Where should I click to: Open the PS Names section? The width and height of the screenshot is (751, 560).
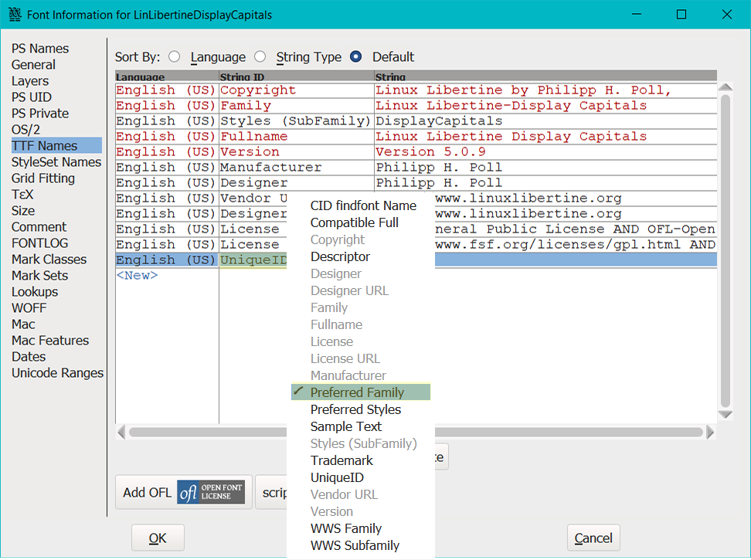coord(40,49)
